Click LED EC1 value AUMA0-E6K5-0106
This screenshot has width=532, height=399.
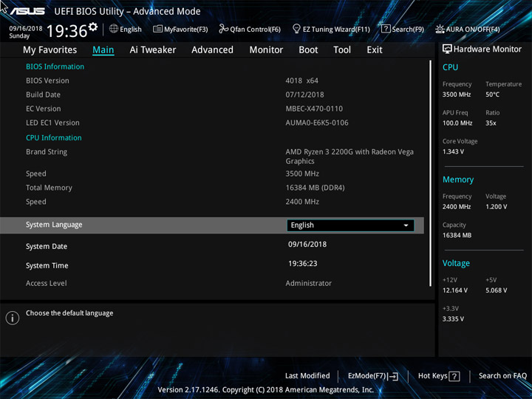317,123
